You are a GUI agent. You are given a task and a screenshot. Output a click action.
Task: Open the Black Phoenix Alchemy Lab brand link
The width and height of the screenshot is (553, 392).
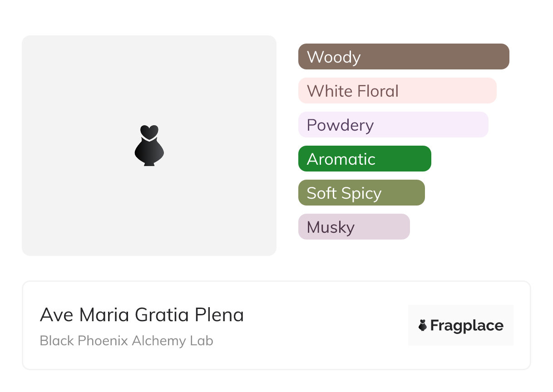pyautogui.click(x=126, y=341)
